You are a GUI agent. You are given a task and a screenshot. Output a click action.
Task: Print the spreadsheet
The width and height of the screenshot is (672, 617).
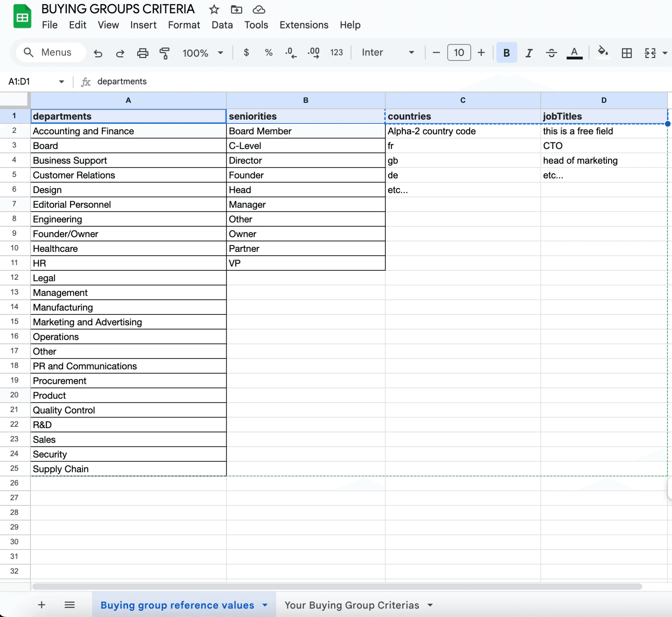click(x=142, y=53)
